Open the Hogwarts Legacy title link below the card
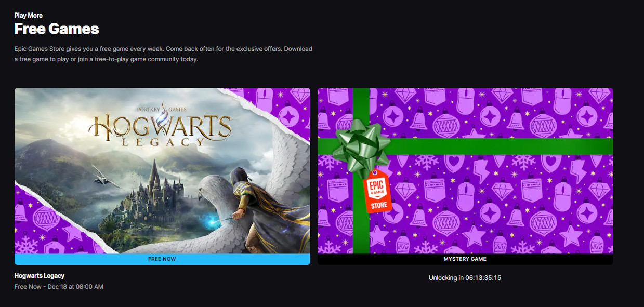 [x=40, y=276]
